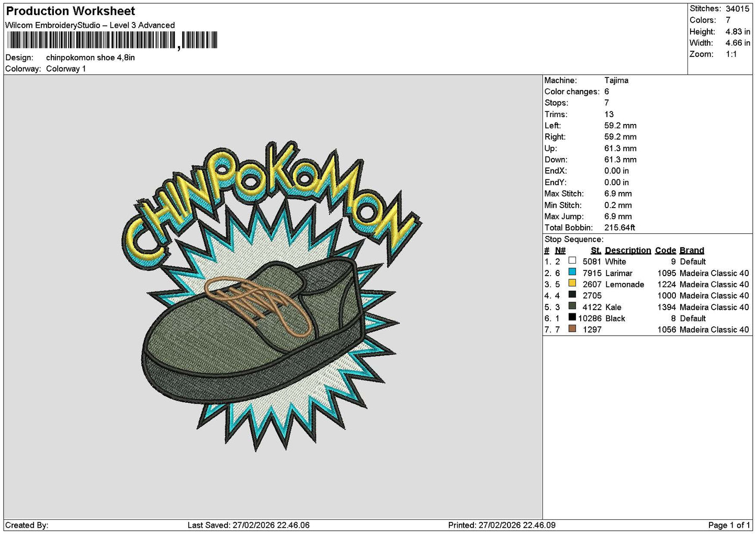Click the code 1095 cell
Image resolution: width=756 pixels, height=534 pixels.
coord(667,273)
